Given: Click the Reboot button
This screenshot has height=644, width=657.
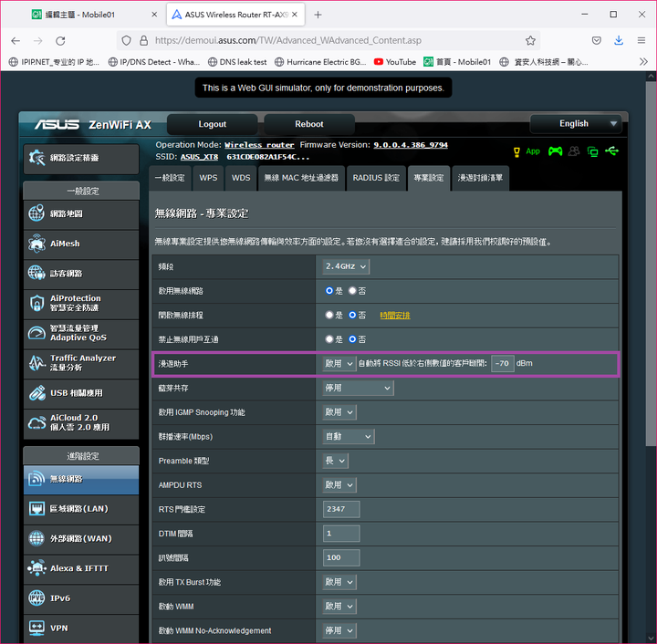Looking at the screenshot, I should click(309, 124).
